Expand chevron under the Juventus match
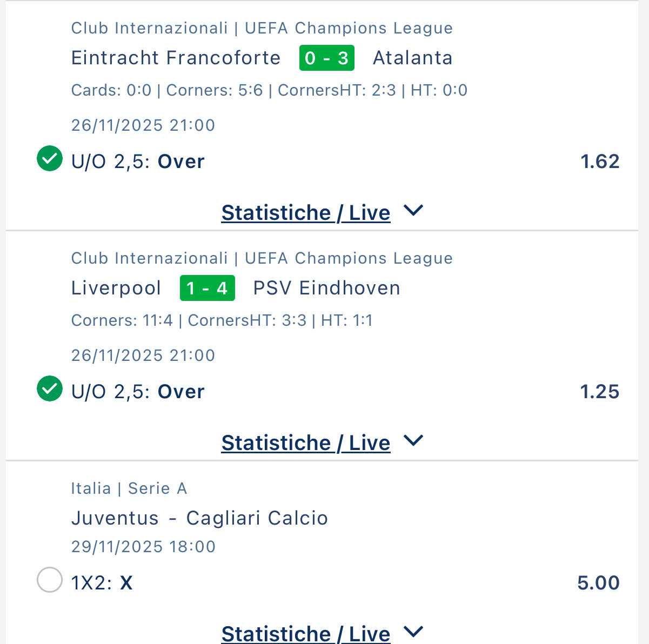 point(413,631)
